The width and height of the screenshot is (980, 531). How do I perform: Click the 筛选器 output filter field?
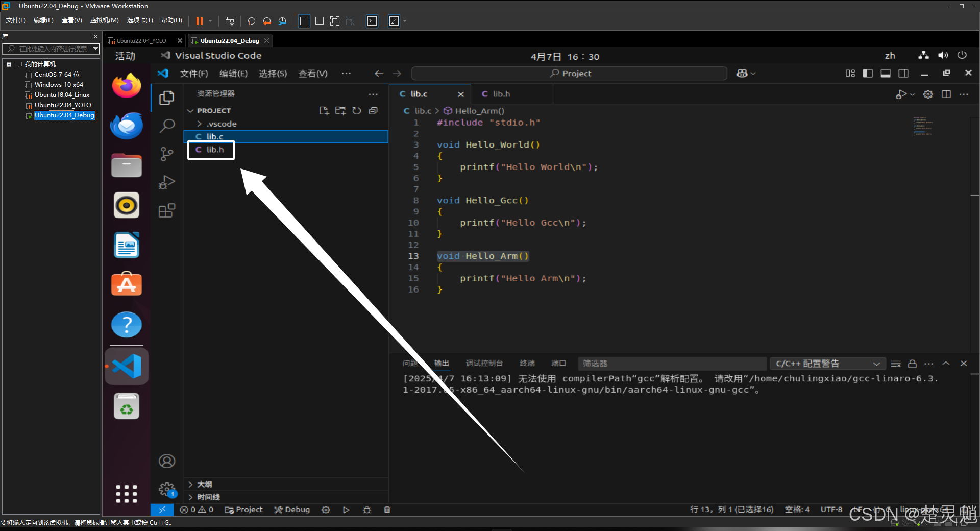click(672, 364)
